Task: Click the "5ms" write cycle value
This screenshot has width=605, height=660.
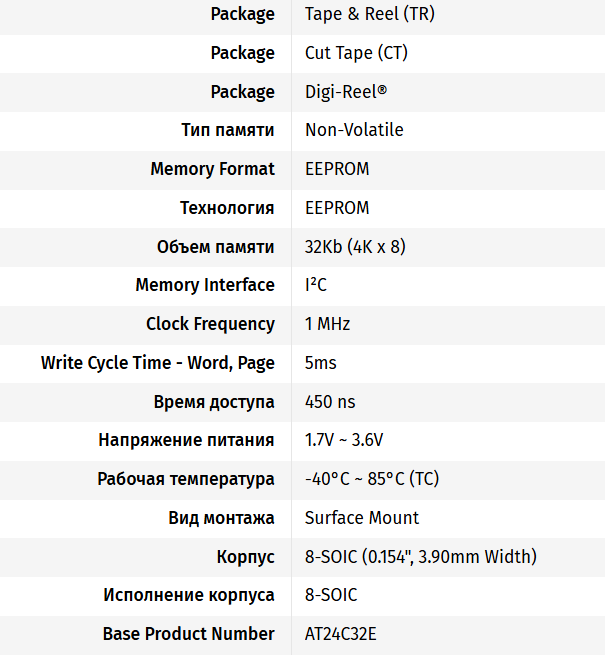Action: [321, 363]
